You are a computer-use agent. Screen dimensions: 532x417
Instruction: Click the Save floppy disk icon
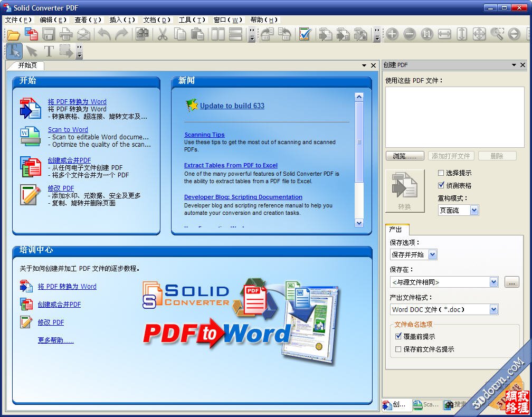click(49, 34)
